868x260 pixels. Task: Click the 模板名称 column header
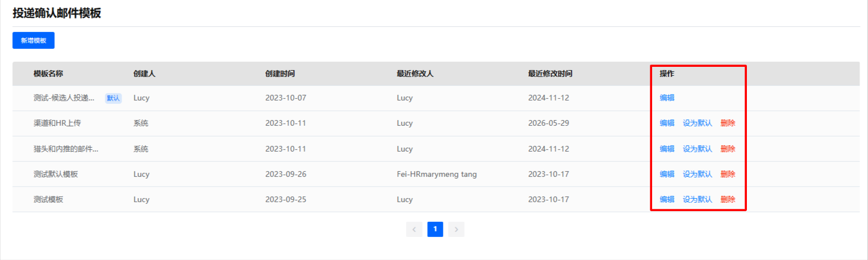(x=48, y=74)
